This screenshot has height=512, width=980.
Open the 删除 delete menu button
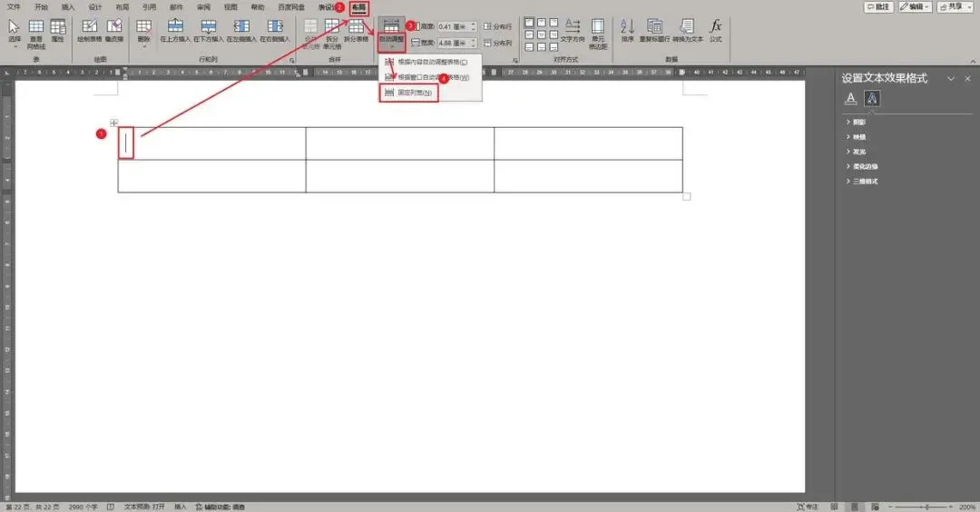click(x=143, y=33)
